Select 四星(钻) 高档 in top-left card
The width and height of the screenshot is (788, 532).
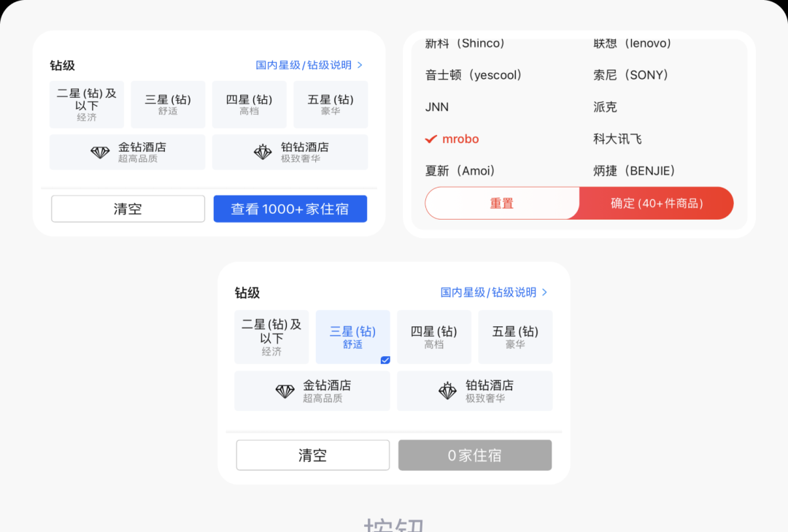[x=250, y=104]
